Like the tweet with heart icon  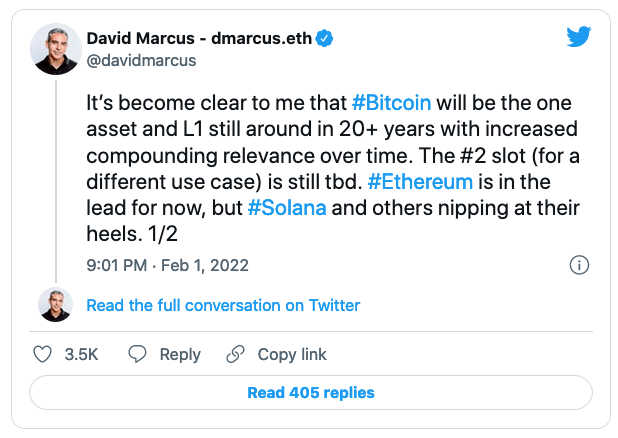point(43,354)
